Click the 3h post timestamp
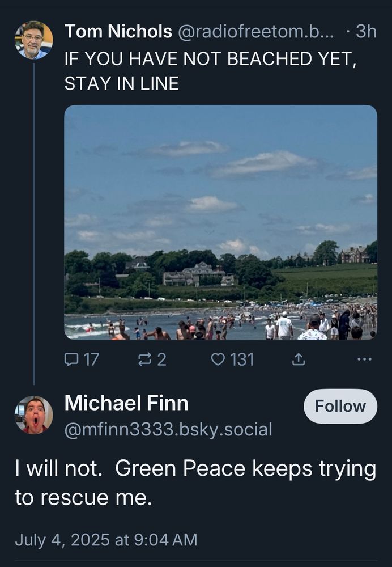This screenshot has width=392, height=567. [365, 32]
